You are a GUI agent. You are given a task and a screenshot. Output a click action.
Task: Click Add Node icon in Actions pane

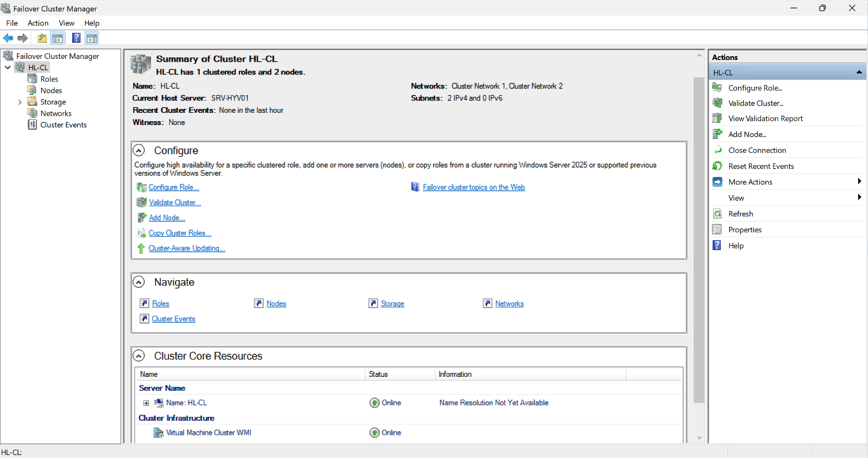718,134
